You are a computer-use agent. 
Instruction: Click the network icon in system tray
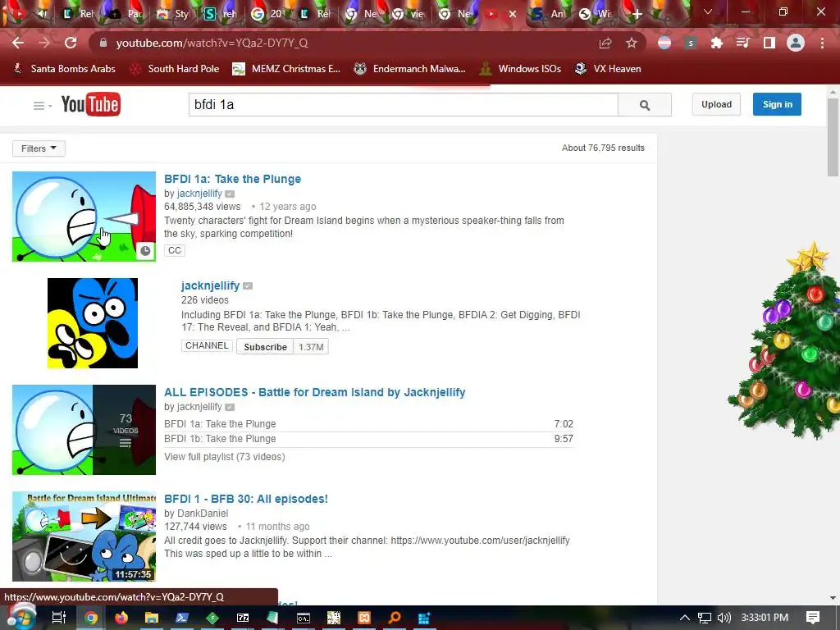tap(705, 618)
